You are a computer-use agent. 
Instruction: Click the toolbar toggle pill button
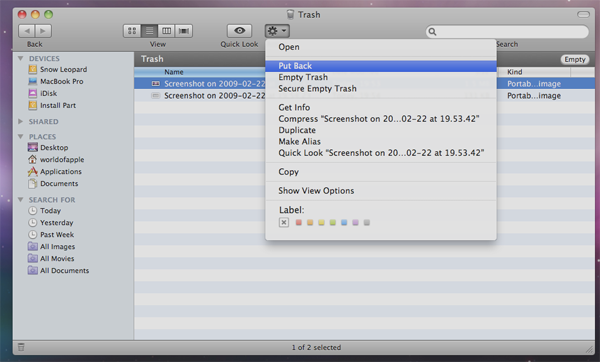tap(583, 15)
